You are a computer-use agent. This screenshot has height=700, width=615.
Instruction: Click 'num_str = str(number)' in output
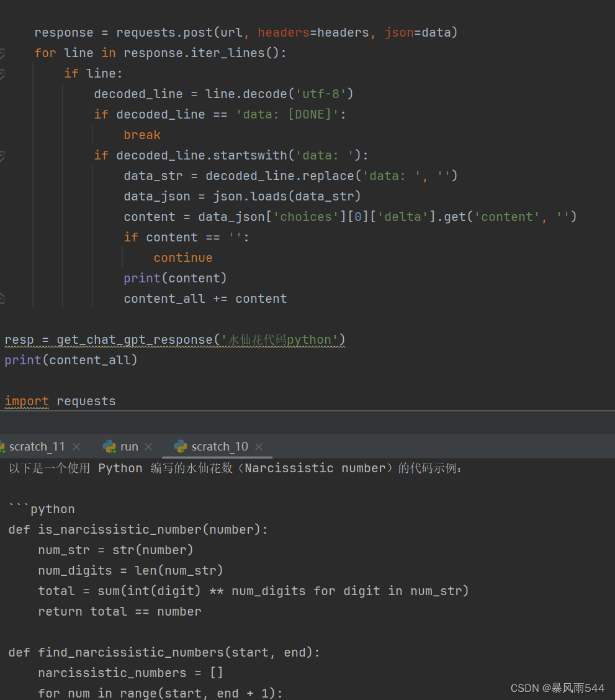(x=115, y=550)
